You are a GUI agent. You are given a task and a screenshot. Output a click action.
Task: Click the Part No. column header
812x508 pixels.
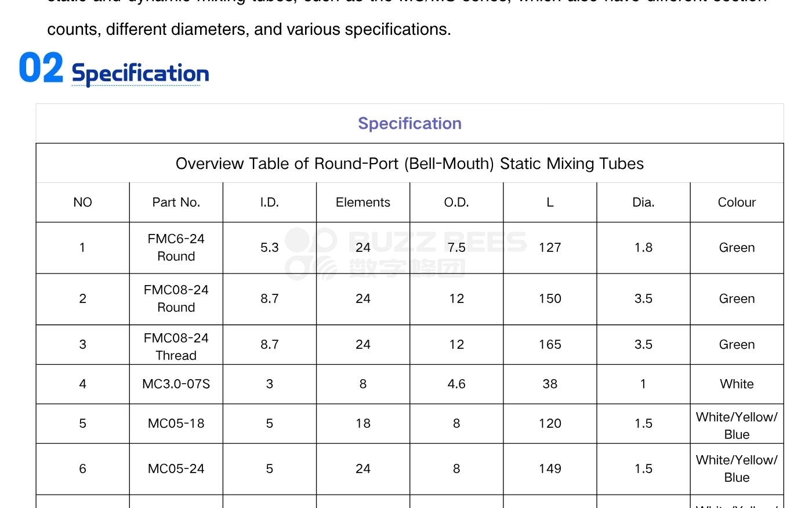pyautogui.click(x=176, y=203)
